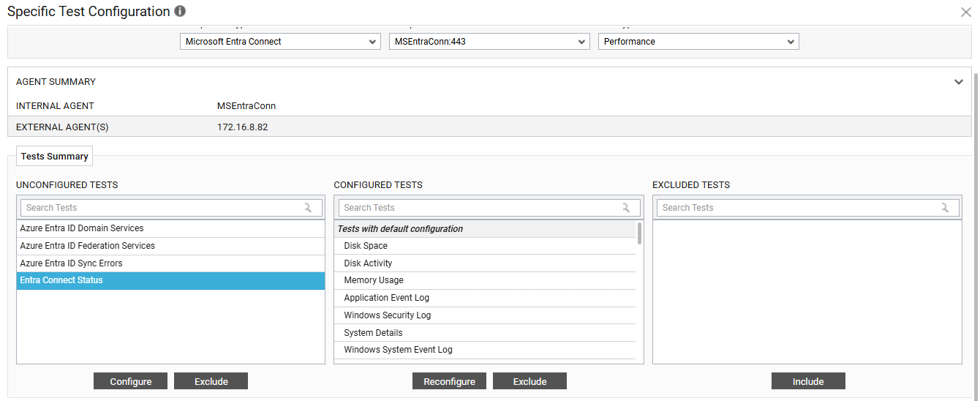
Task: Open the Performance test type dropdown
Action: click(698, 42)
